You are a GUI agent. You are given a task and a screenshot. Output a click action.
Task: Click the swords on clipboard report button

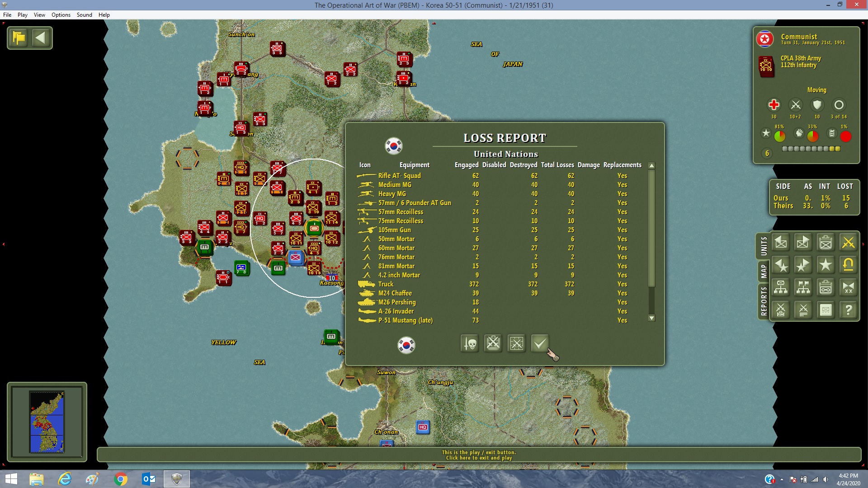(x=493, y=343)
